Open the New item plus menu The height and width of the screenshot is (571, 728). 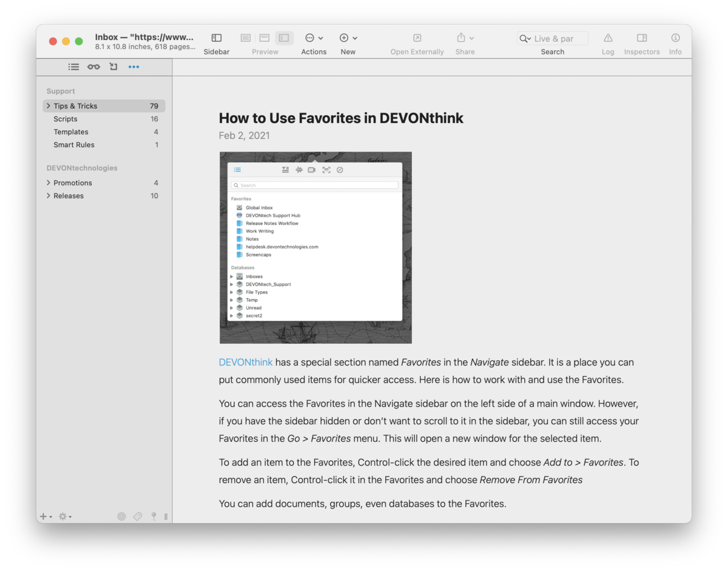[x=348, y=38]
